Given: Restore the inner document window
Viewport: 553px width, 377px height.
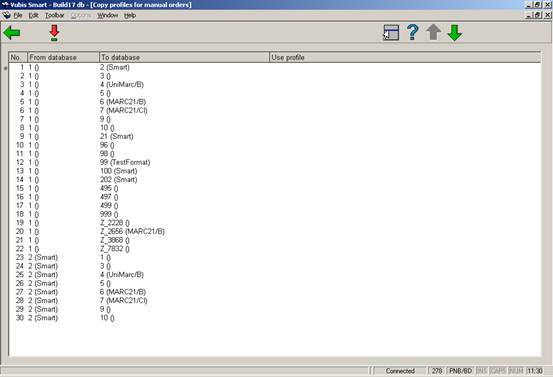Looking at the screenshot, I should tap(537, 15).
